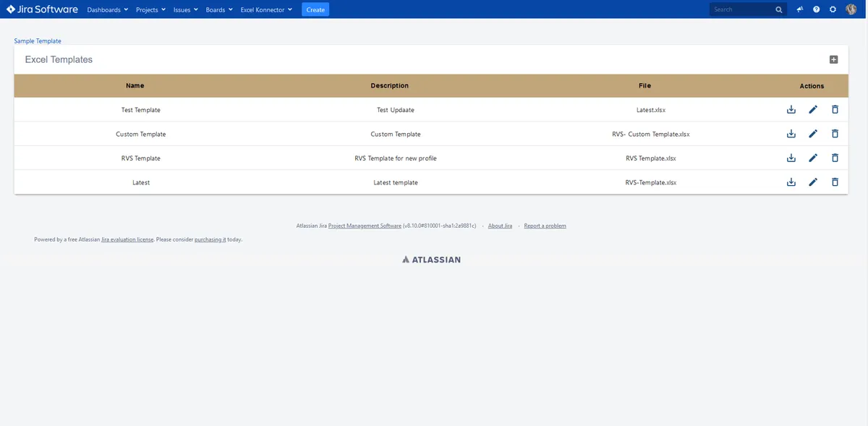The image size is (868, 426).
Task: Click the Name column header
Action: click(x=135, y=85)
